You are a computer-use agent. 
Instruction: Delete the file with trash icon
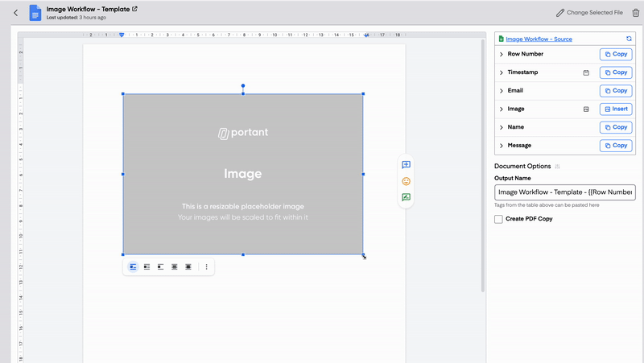click(x=636, y=13)
